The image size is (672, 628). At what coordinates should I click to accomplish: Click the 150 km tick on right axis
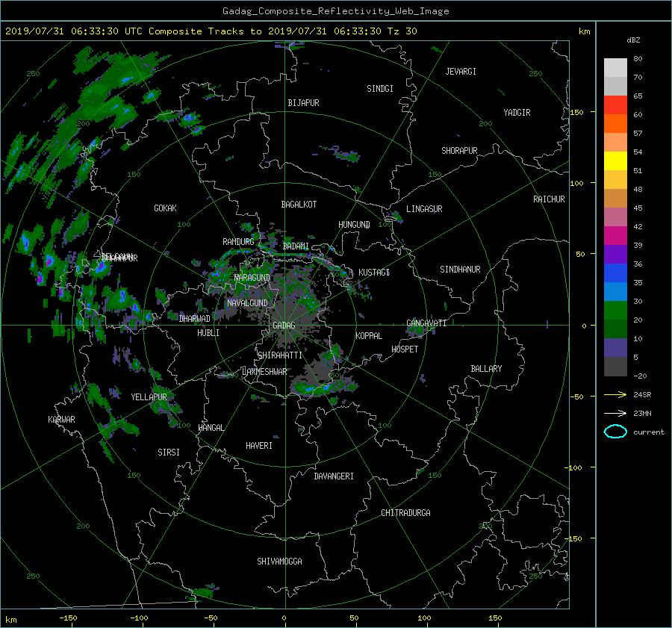(577, 112)
